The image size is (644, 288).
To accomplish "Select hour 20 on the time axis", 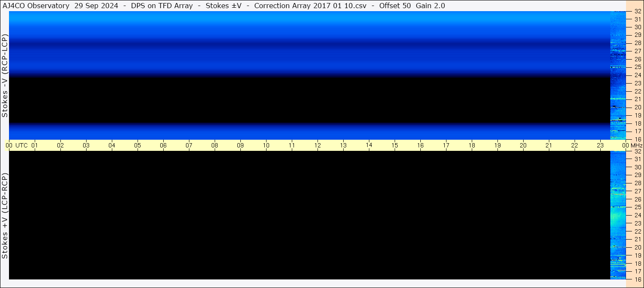I will pyautogui.click(x=523, y=145).
